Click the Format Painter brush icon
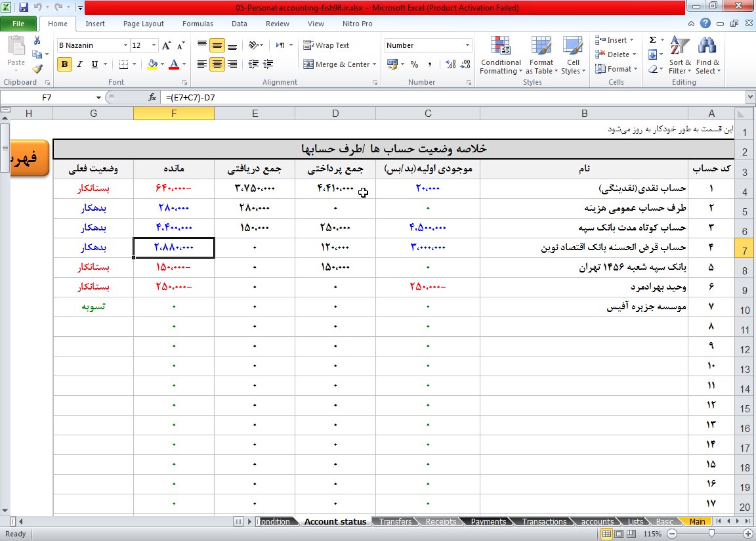The image size is (756, 541). [37, 69]
